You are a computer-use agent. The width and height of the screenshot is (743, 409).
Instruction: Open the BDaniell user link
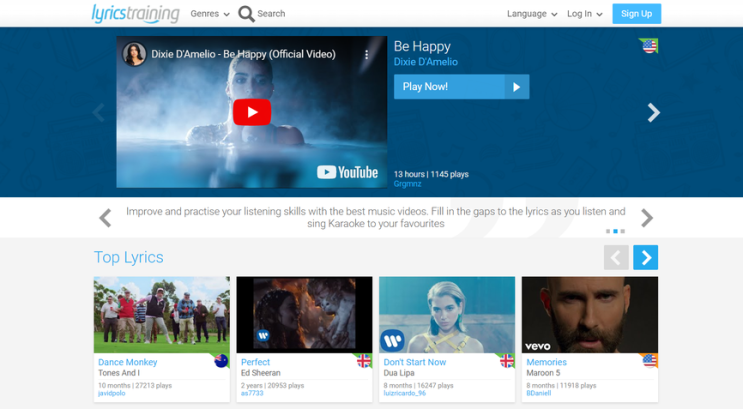tap(539, 393)
